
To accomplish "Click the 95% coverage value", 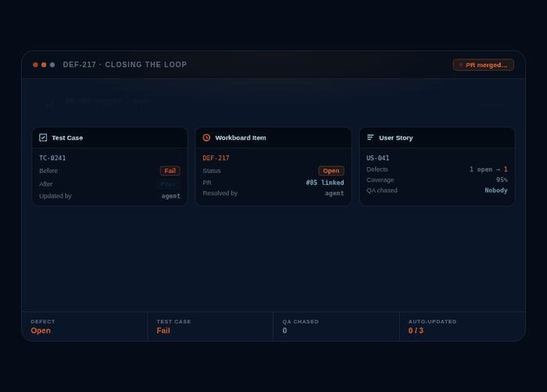I will (x=502, y=180).
